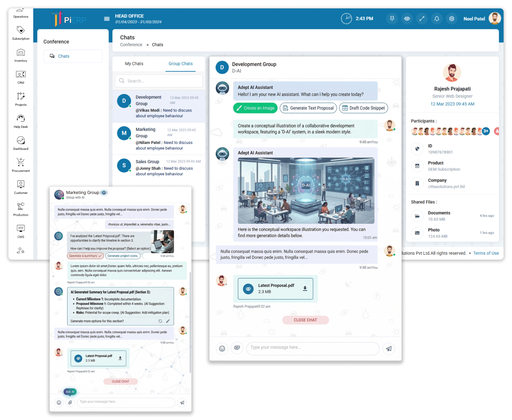Screen dimensions: 512x420
Task: Toggle the eye visibility icon in the top bar
Action: pyautogui.click(x=407, y=18)
